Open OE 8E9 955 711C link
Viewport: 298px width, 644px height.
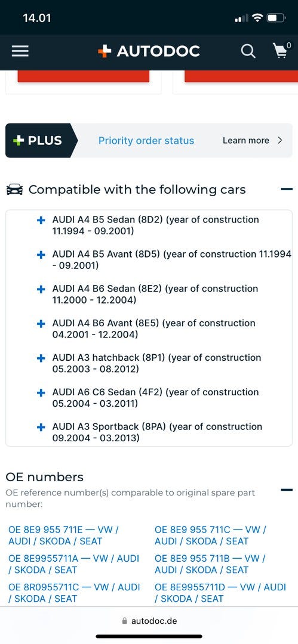pos(210,535)
